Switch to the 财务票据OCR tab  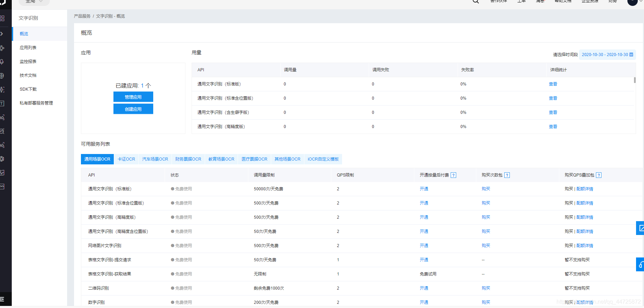click(x=188, y=159)
